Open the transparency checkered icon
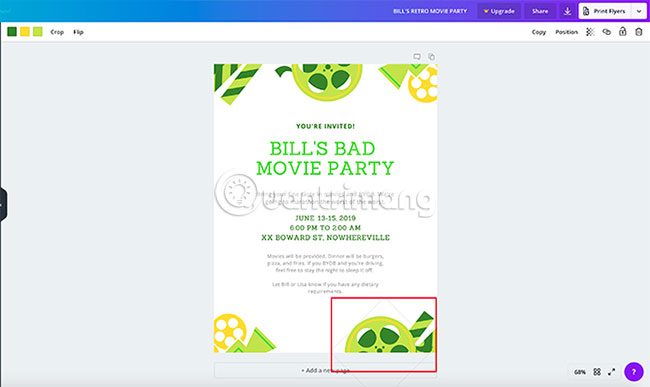The width and height of the screenshot is (650, 387). pos(590,32)
